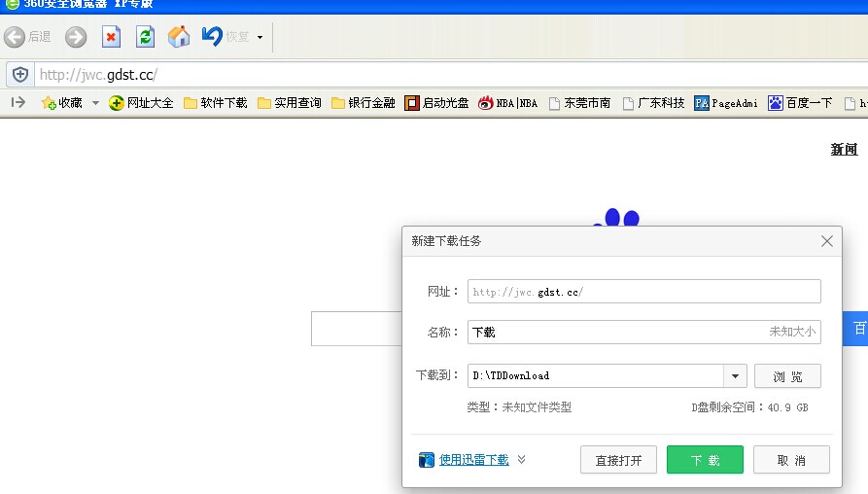Expand options next to 使用迅雷下载
The height and width of the screenshot is (494, 868).
coord(522,460)
